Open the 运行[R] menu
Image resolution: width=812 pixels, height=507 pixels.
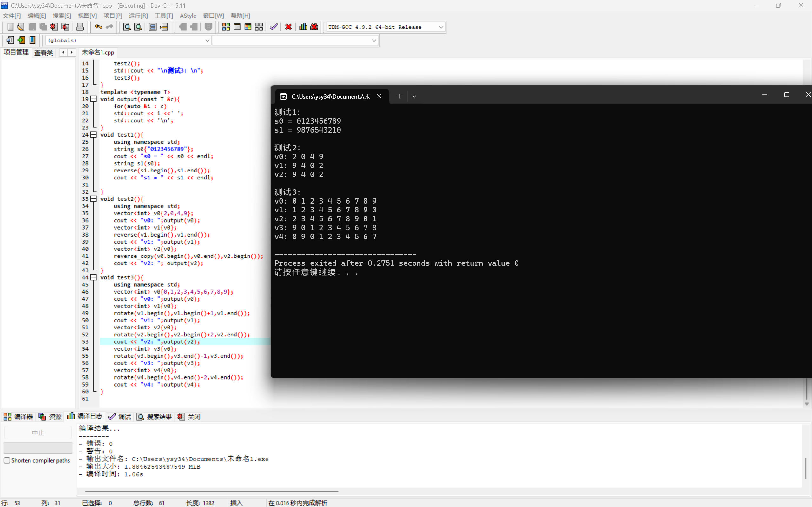[138, 16]
